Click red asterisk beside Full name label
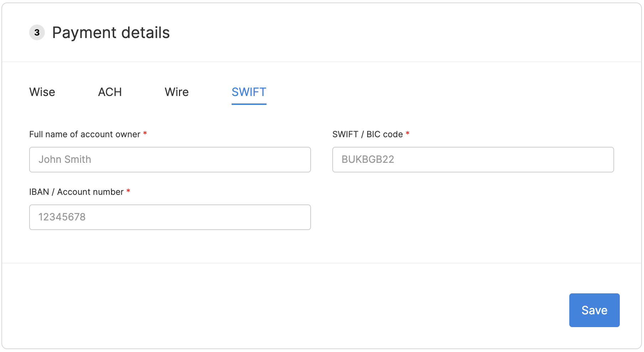This screenshot has height=352, width=644. click(x=145, y=134)
